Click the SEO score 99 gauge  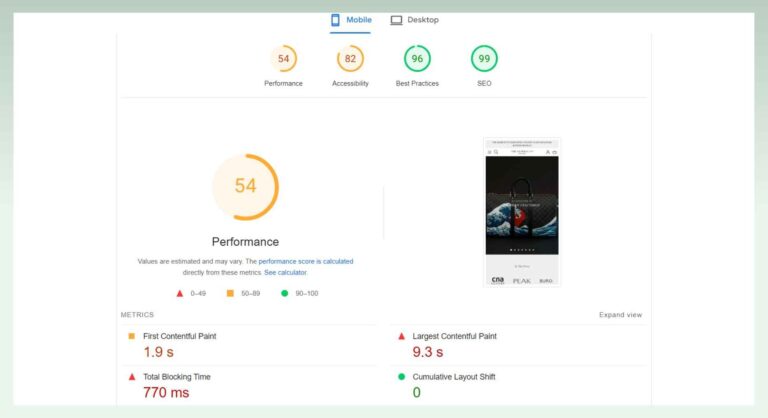coord(484,59)
